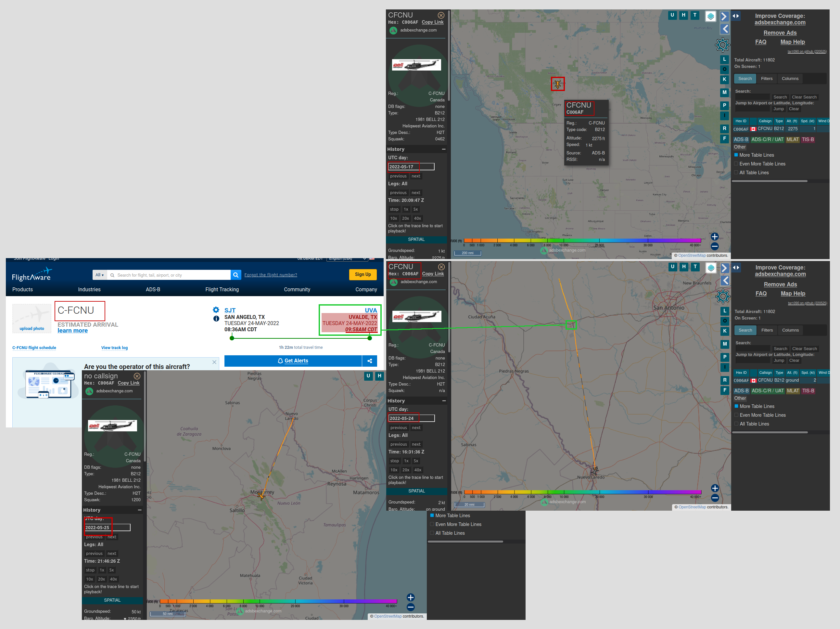Click the 40x playback speed in the 2022-05-17 panel

tap(417, 218)
